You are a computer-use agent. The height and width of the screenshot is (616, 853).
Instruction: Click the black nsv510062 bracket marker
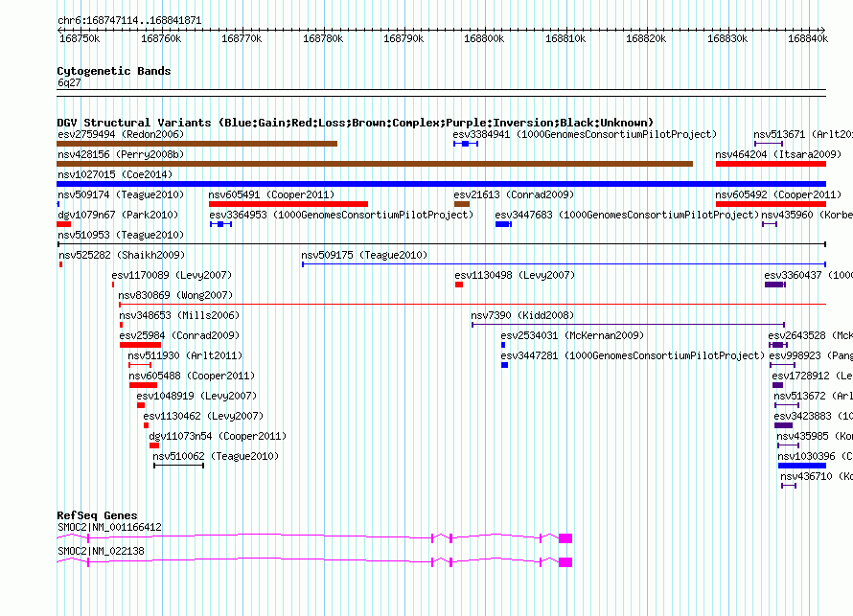pyautogui.click(x=179, y=466)
